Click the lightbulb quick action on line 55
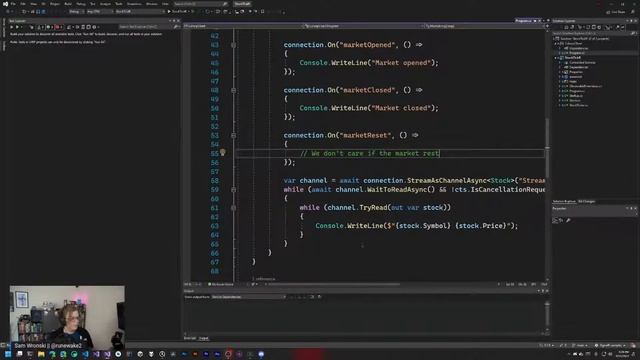This screenshot has height=360, width=640. [x=222, y=153]
